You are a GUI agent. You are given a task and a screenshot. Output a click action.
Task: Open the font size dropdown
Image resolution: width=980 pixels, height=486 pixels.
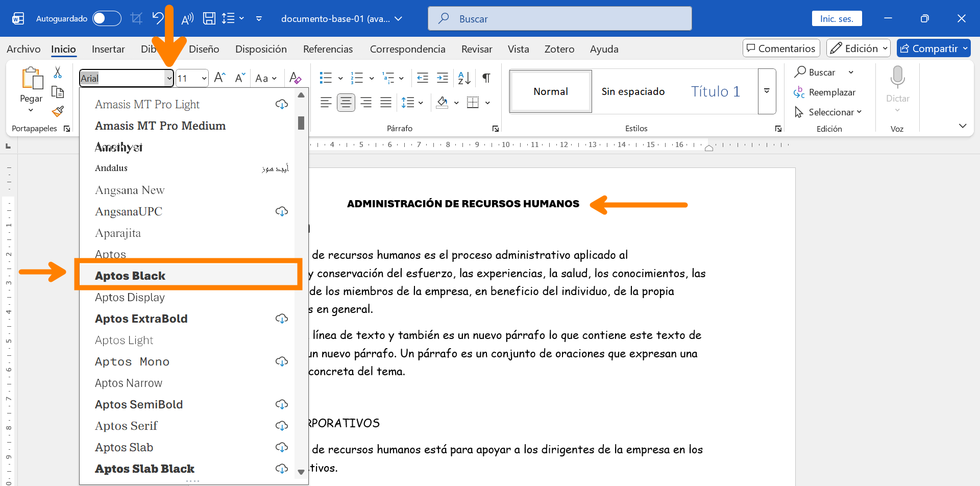point(203,78)
